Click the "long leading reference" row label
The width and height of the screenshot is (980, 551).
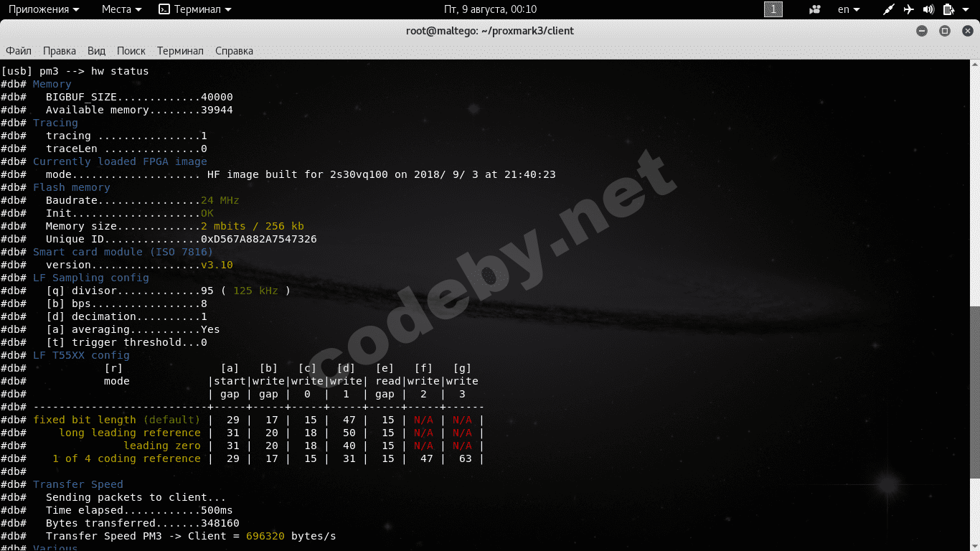(130, 433)
